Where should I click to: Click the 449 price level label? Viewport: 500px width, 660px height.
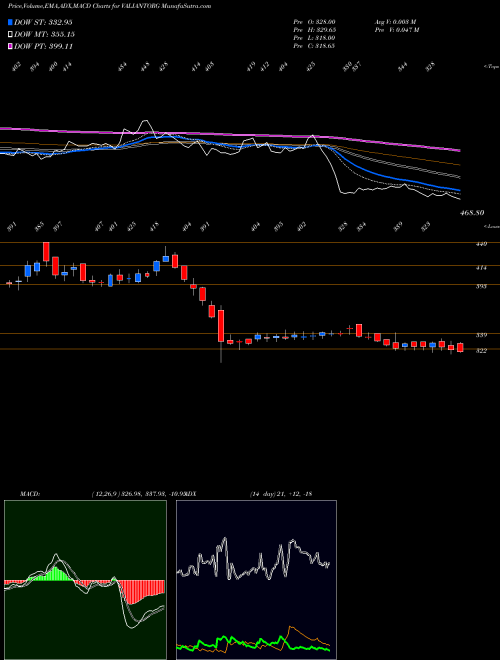coord(481,244)
